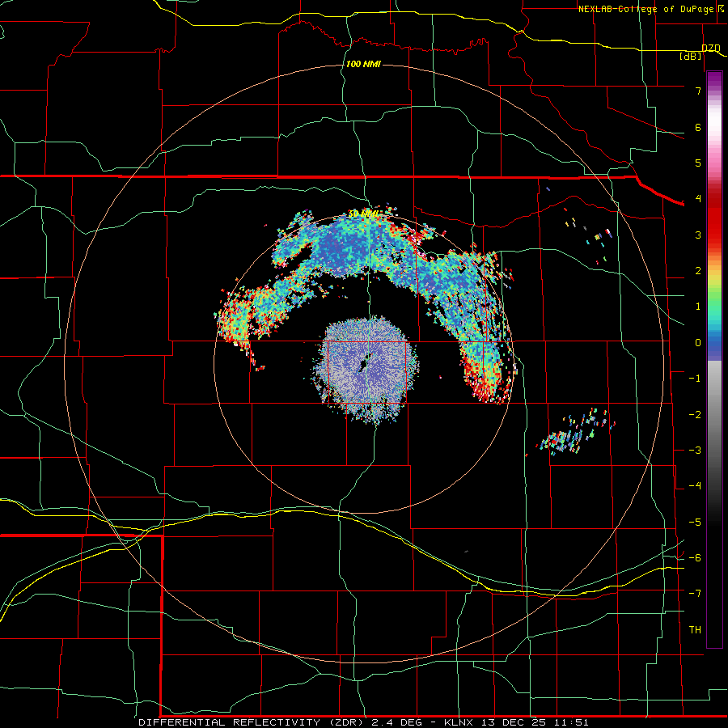The width and height of the screenshot is (728, 728).
Task: Click the DIFFERENTIAL REFLECTIVITY (ZDR) caption text
Action: pos(252,722)
